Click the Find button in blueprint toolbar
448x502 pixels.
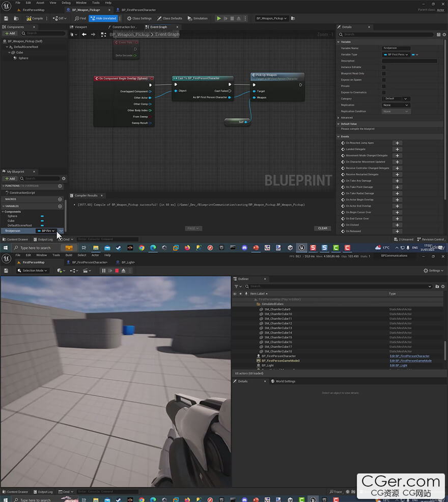point(80,18)
